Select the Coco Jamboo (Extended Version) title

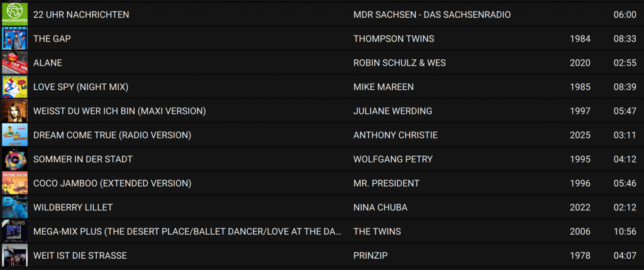coord(112,183)
